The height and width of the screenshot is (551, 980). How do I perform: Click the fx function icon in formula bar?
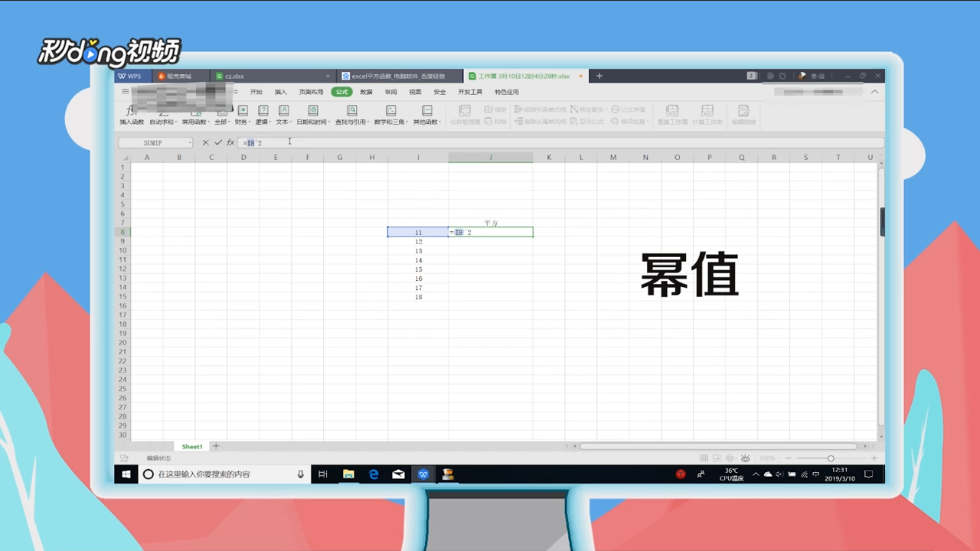coord(230,142)
